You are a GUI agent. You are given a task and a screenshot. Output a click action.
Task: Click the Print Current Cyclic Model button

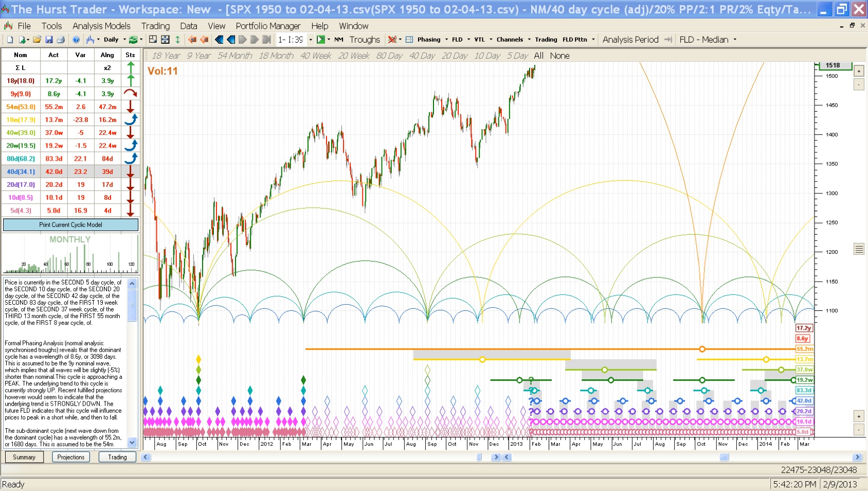[70, 225]
